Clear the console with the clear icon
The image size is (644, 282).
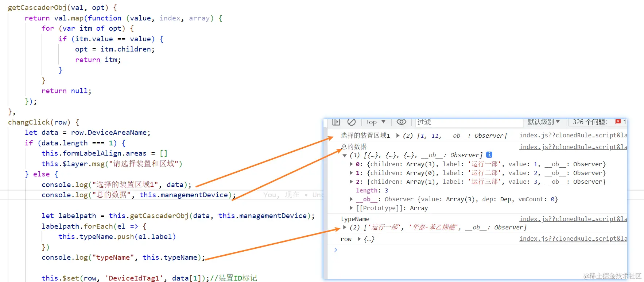point(352,122)
